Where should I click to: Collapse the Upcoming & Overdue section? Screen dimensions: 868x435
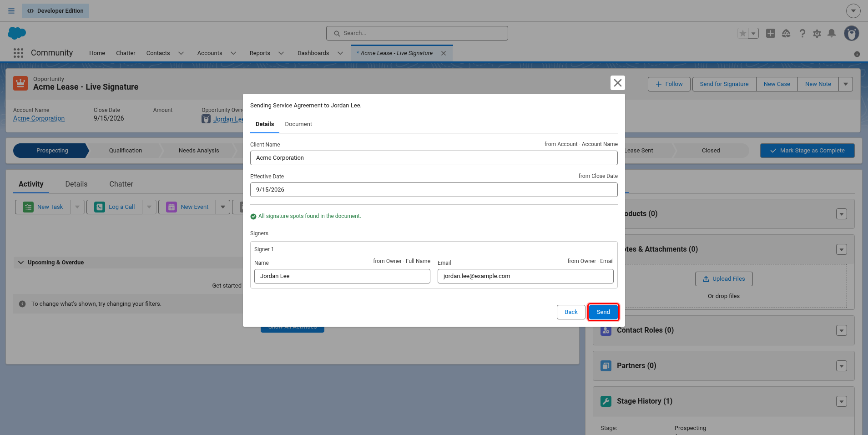coord(21,263)
